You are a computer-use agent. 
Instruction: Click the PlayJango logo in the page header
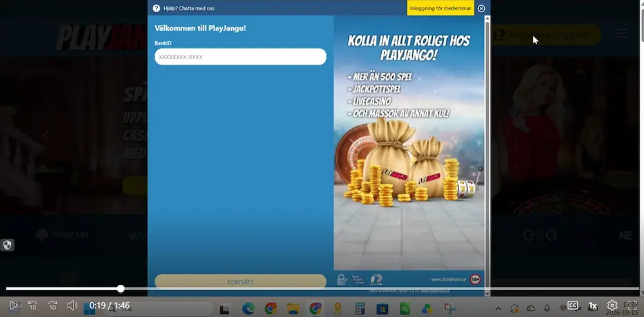[x=102, y=37]
